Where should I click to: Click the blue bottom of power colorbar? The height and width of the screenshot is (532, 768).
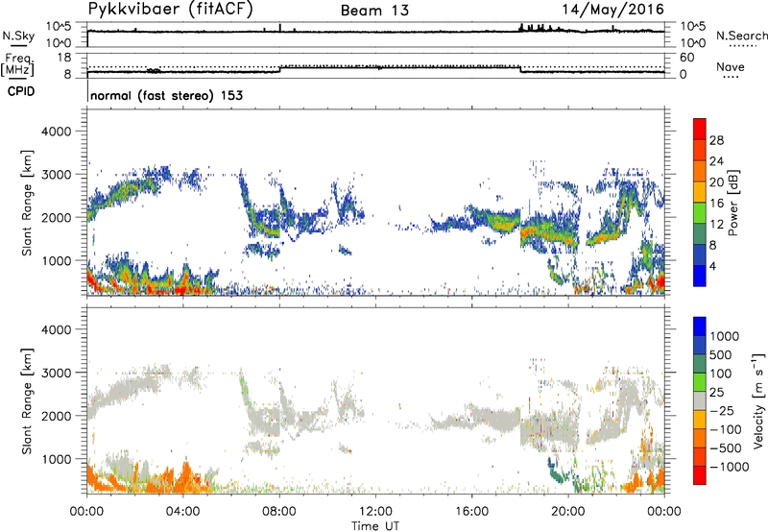pos(700,276)
